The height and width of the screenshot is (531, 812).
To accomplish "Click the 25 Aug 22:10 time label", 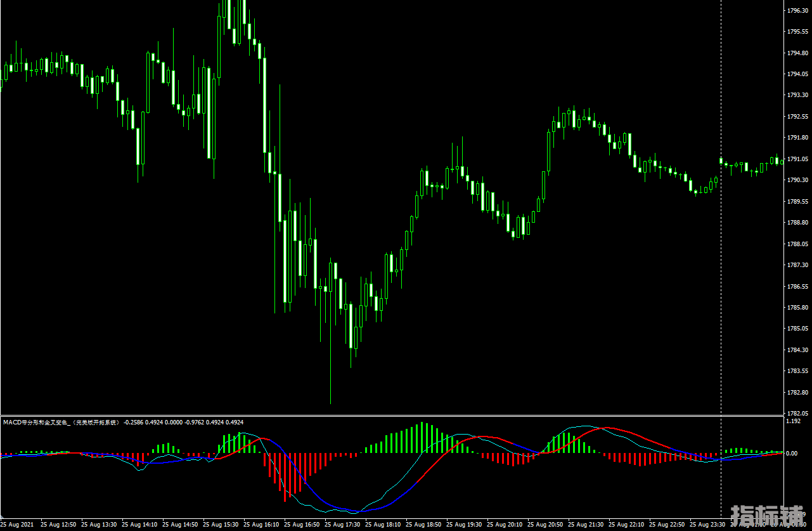I will click(628, 525).
